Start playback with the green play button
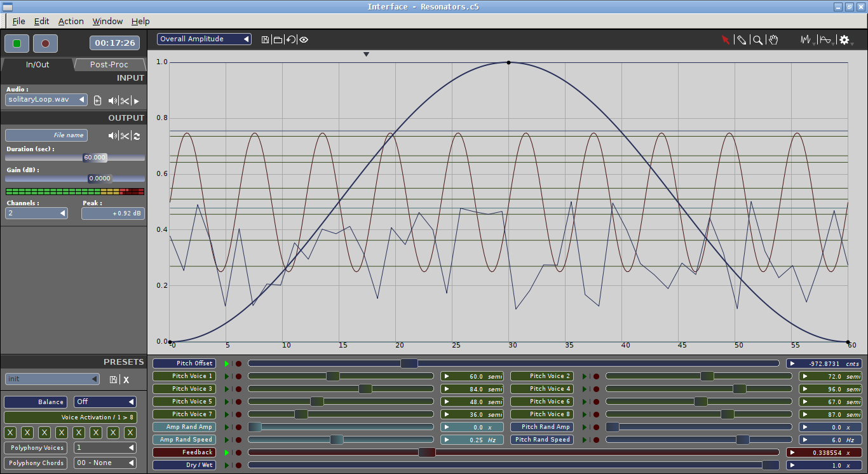Screen dimensions: 868x474 [17, 43]
